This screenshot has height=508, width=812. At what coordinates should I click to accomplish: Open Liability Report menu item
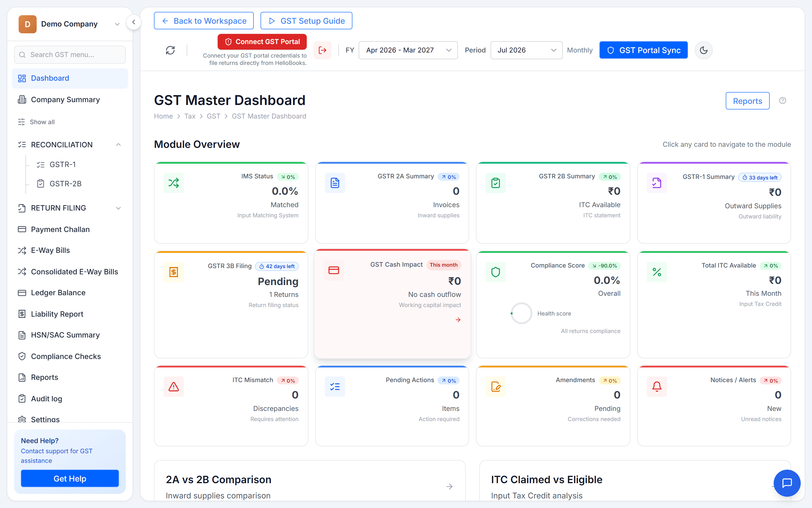(x=70, y=314)
